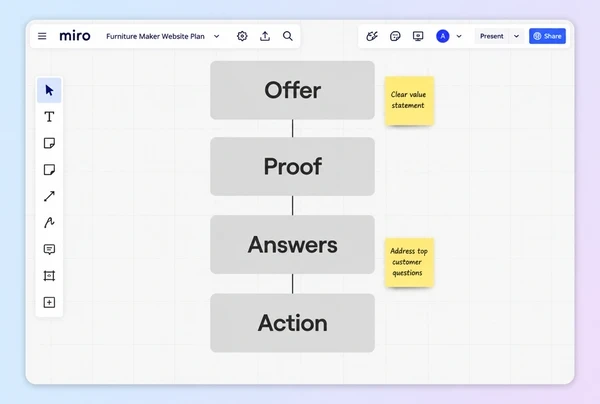Choose the Select cursor tool
This screenshot has height=404, width=600.
click(49, 90)
